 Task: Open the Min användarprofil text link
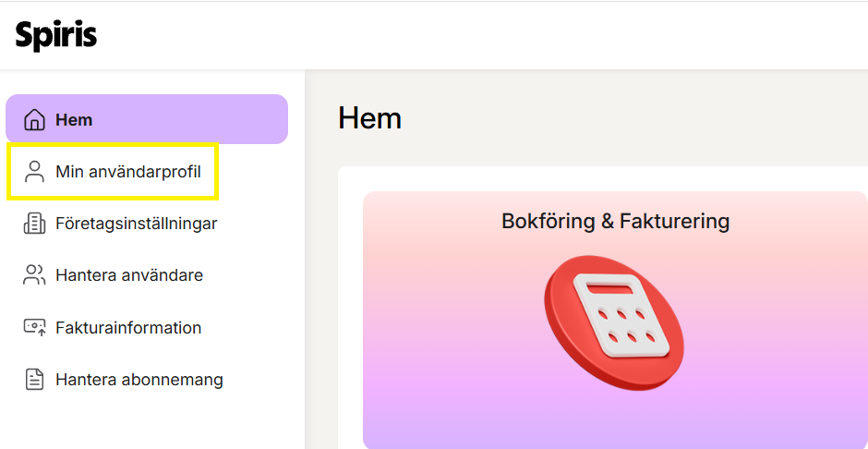127,172
